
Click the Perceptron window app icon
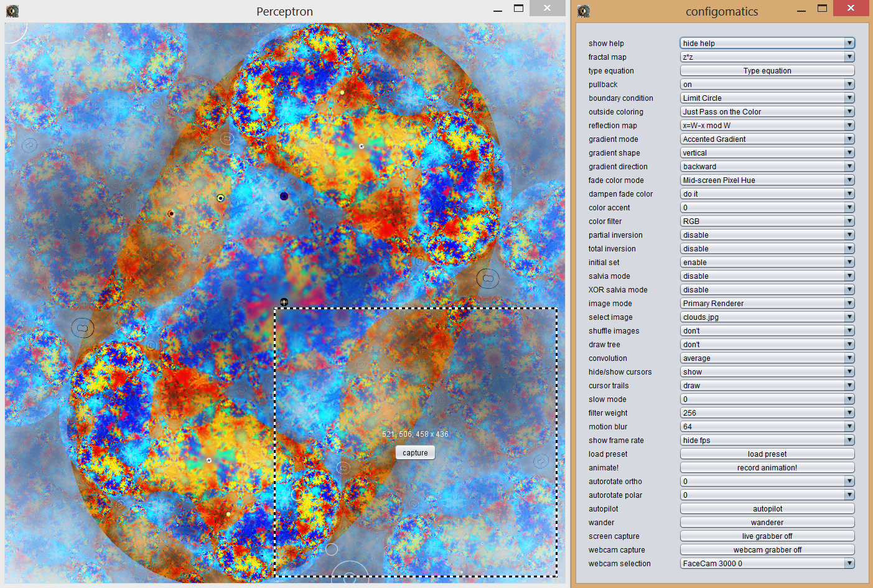pyautogui.click(x=12, y=11)
